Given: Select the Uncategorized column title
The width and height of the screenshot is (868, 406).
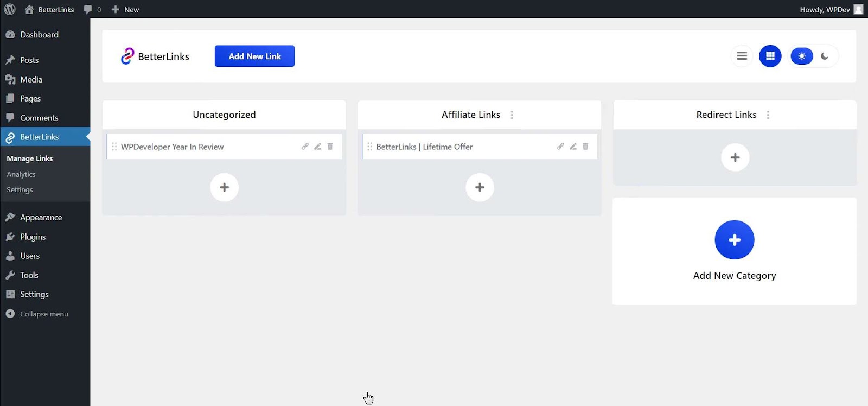Looking at the screenshot, I should pyautogui.click(x=224, y=115).
